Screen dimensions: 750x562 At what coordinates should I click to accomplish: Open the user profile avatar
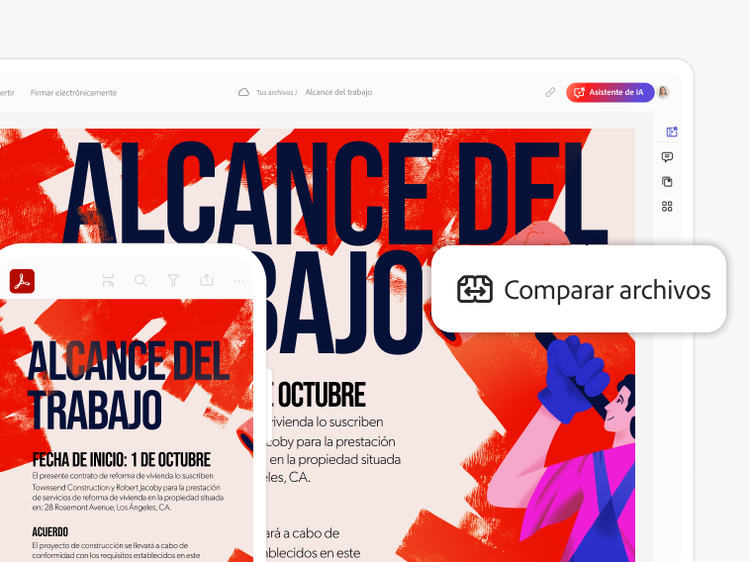tap(663, 92)
